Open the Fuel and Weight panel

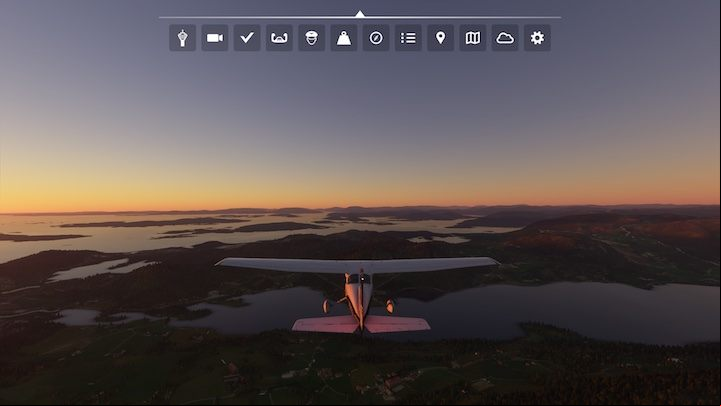[x=344, y=38]
